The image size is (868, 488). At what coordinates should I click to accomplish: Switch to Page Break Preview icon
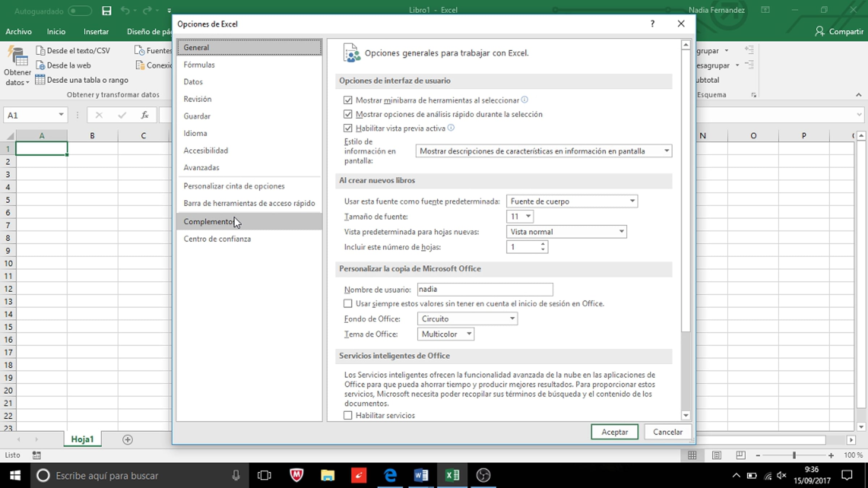pos(740,455)
